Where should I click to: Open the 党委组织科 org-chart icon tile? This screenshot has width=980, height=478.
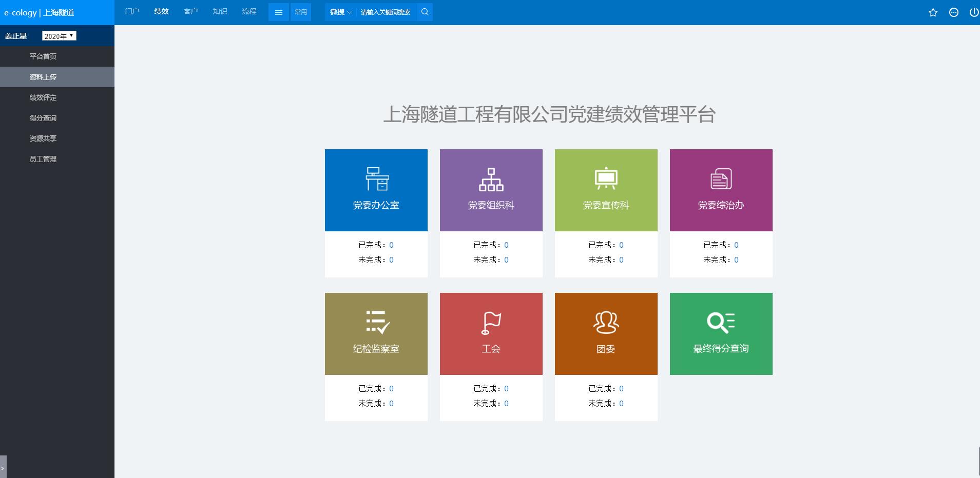point(491,180)
